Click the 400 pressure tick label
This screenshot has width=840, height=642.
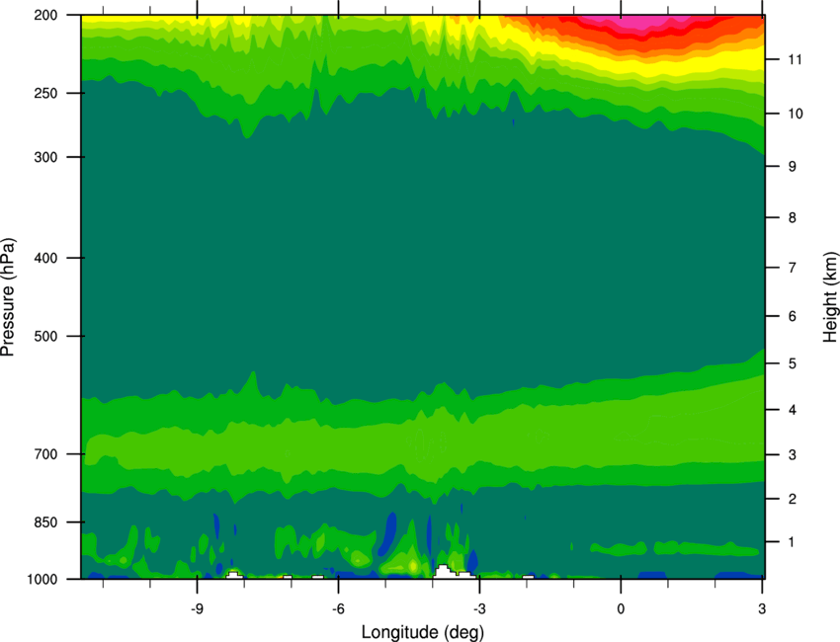[x=45, y=258]
